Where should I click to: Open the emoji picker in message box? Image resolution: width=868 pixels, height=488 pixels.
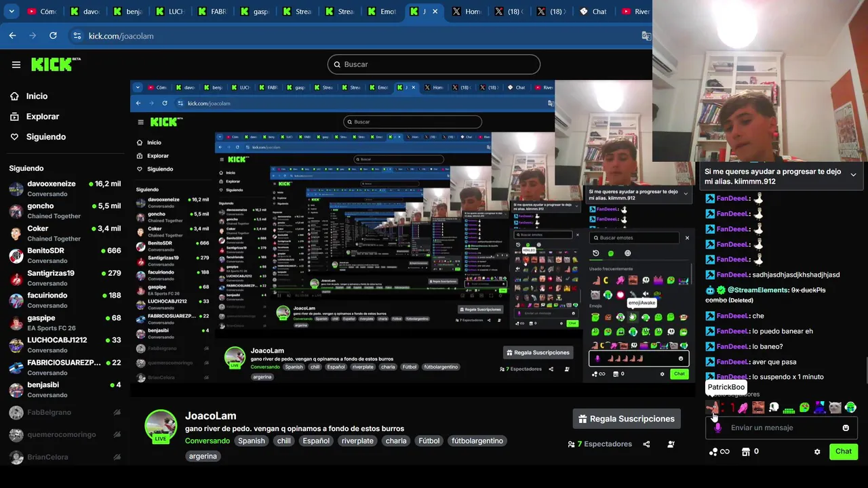(846, 428)
